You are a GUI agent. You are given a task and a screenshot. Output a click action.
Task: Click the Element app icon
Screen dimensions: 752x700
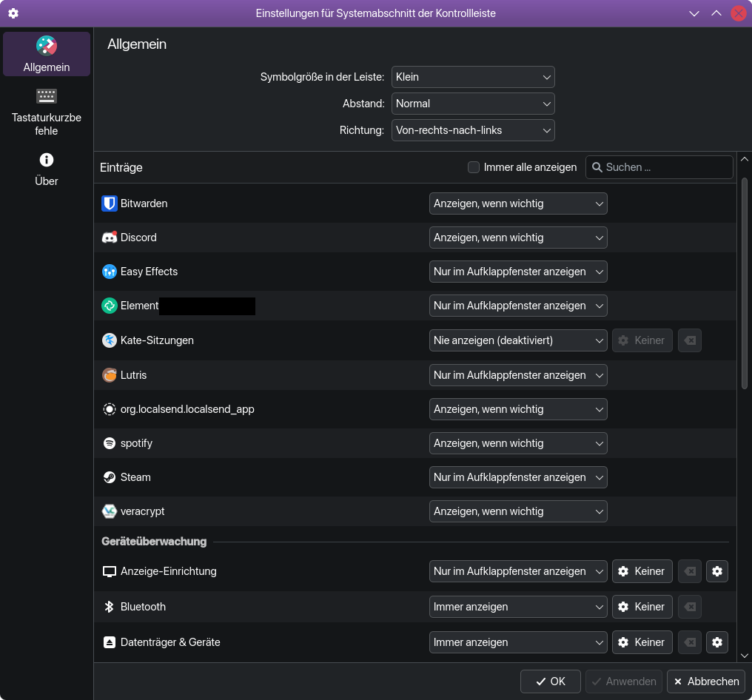tap(110, 306)
